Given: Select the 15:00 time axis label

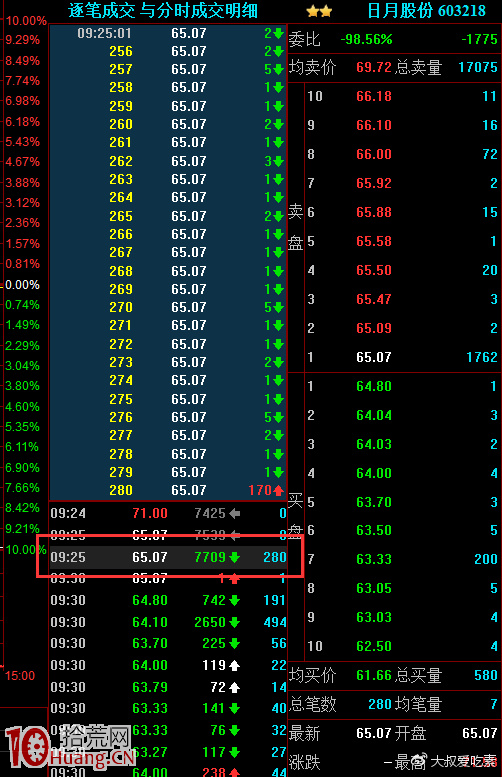Looking at the screenshot, I should pyautogui.click(x=20, y=676).
